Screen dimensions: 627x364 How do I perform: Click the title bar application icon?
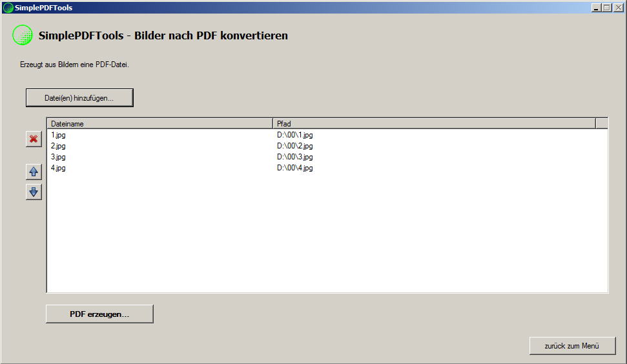coord(8,8)
